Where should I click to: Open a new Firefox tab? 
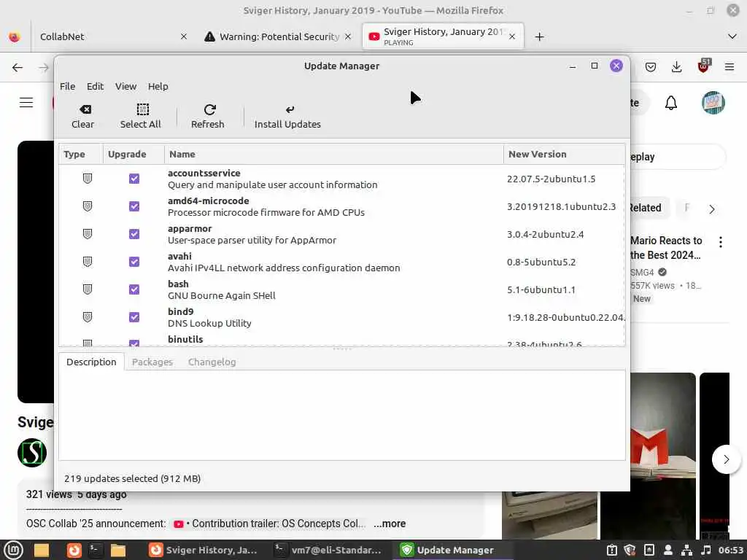click(539, 36)
